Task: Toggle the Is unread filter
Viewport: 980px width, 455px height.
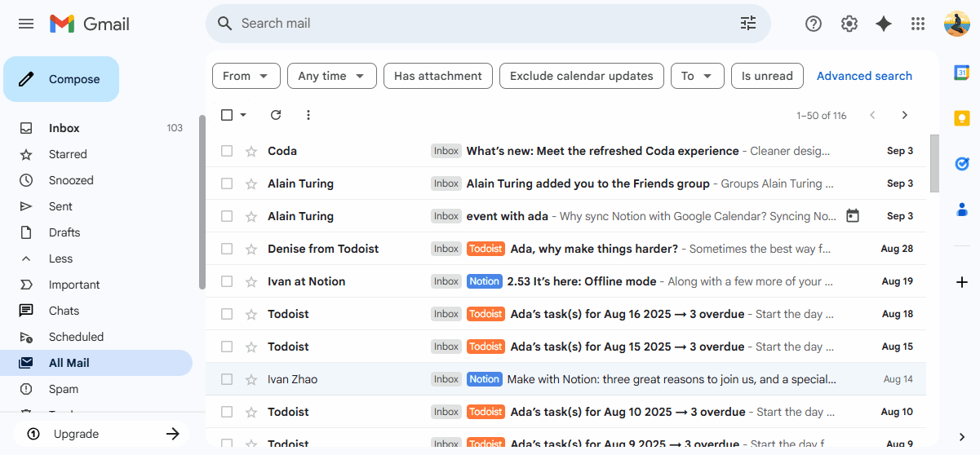Action: (767, 76)
